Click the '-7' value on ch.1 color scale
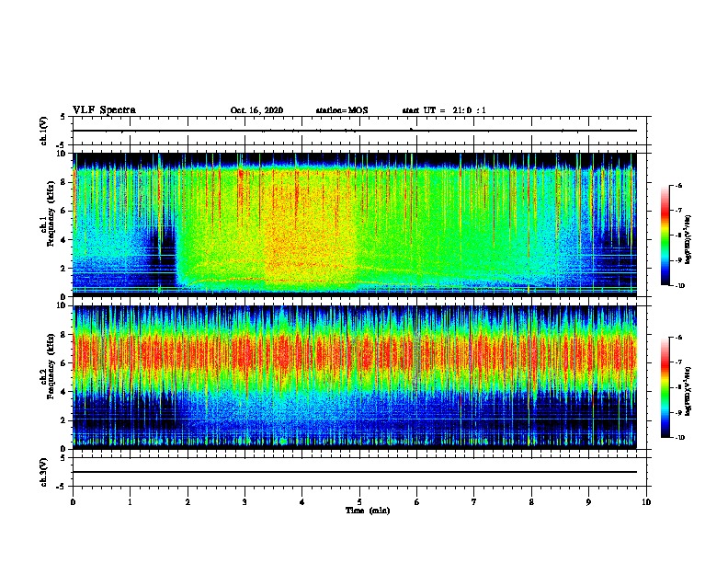This screenshot has height=563, width=728. point(678,210)
